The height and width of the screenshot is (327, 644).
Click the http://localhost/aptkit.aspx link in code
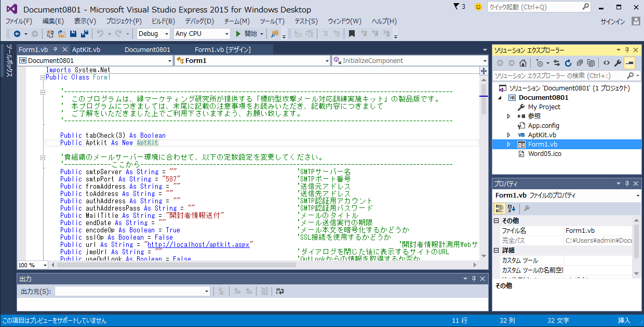198,244
